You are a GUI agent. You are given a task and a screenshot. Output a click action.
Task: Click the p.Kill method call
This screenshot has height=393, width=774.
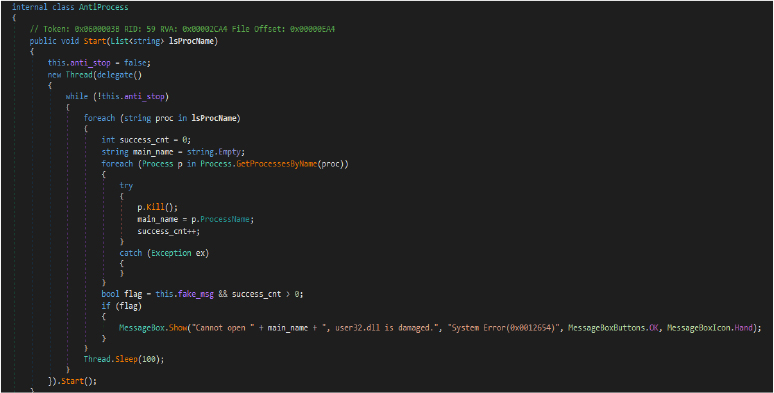point(157,207)
